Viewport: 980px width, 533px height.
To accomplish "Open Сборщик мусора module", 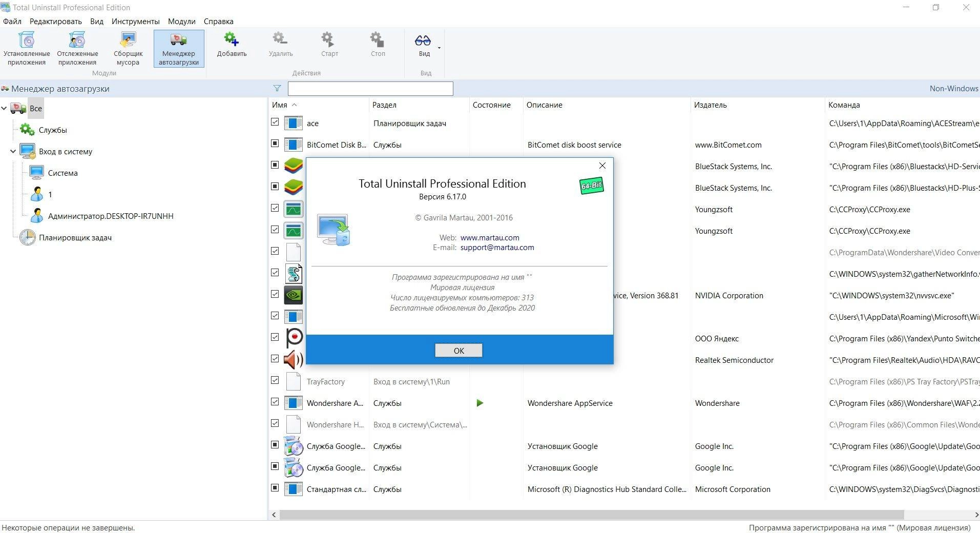I will coord(128,48).
